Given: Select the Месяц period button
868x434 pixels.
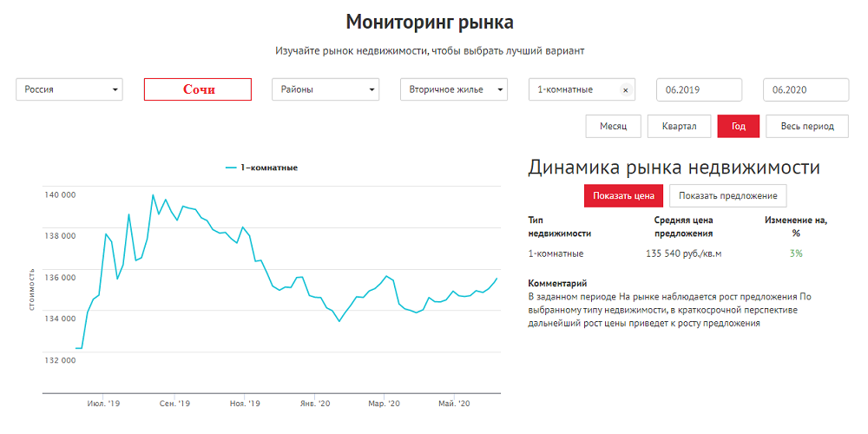Looking at the screenshot, I should [613, 126].
